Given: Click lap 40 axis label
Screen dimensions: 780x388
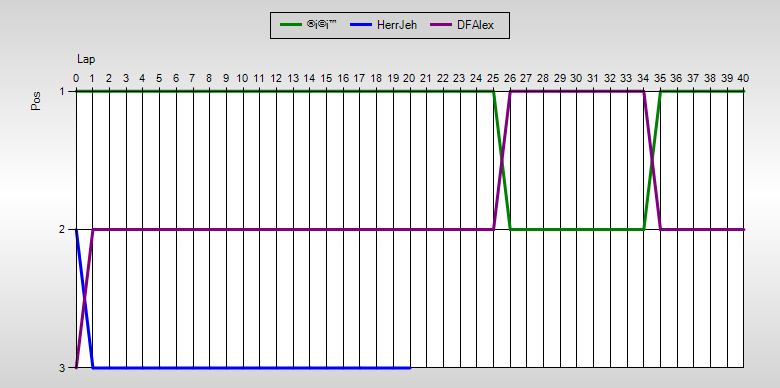Looking at the screenshot, I should (x=743, y=79).
